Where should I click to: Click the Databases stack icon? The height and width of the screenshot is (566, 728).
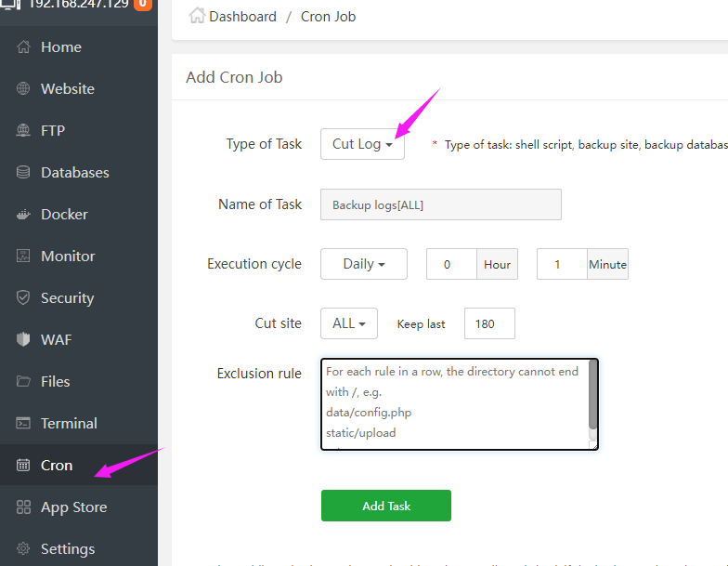coord(24,173)
